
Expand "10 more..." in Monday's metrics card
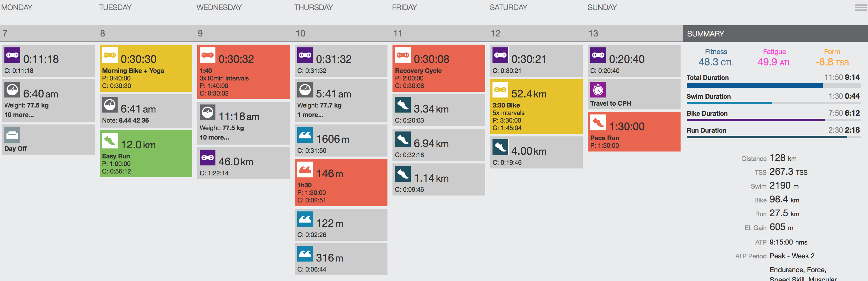tap(19, 114)
